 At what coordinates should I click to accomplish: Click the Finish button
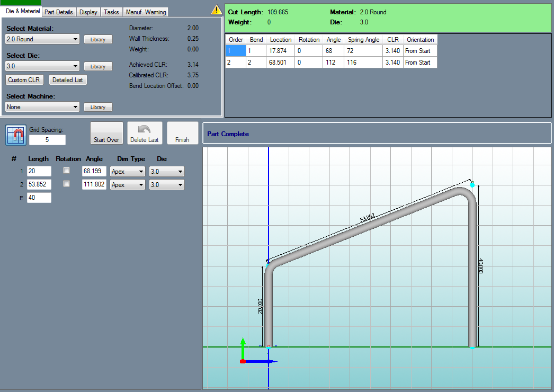[182, 133]
